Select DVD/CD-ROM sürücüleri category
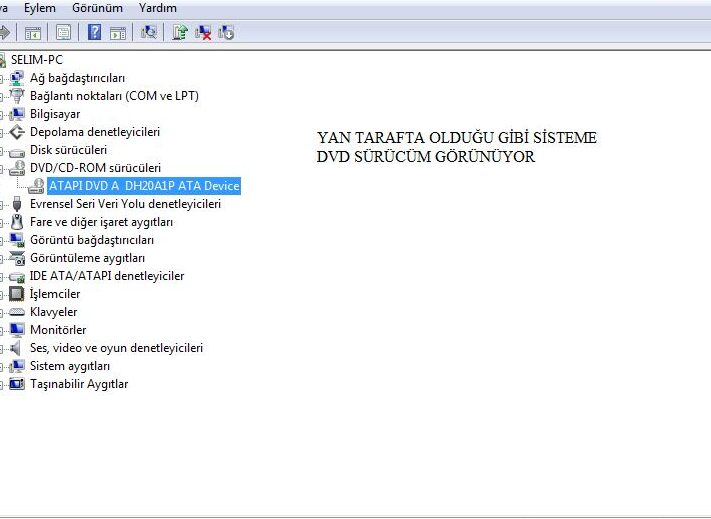 tap(95, 168)
